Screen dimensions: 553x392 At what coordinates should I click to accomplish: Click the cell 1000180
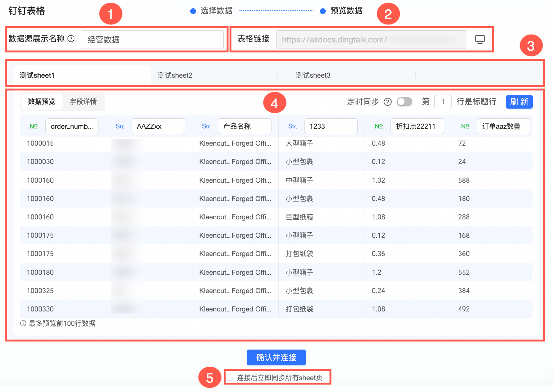[x=40, y=272]
